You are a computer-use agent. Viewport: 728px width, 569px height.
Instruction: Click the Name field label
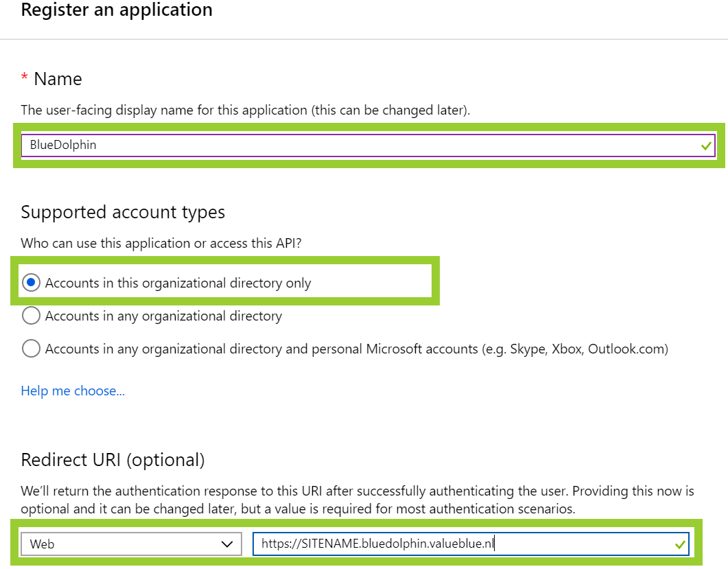(58, 79)
